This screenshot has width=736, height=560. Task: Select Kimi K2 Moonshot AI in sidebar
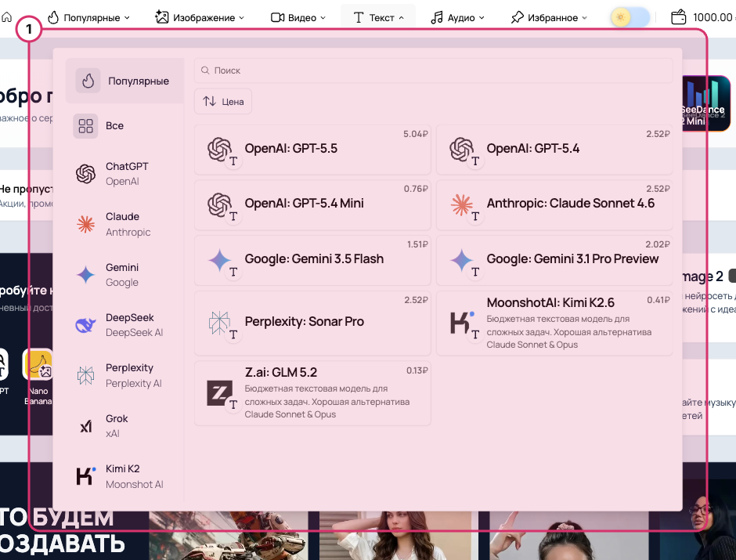124,476
